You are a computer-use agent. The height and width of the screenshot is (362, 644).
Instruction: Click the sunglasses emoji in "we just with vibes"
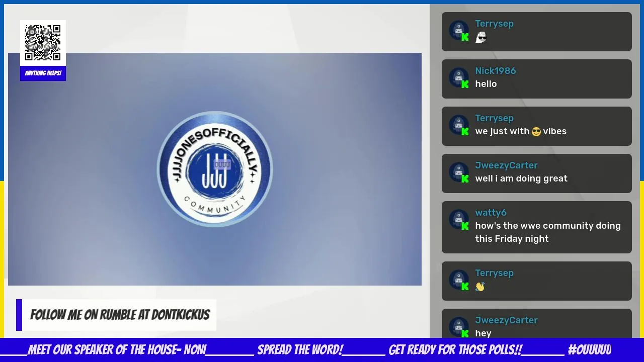[536, 132]
